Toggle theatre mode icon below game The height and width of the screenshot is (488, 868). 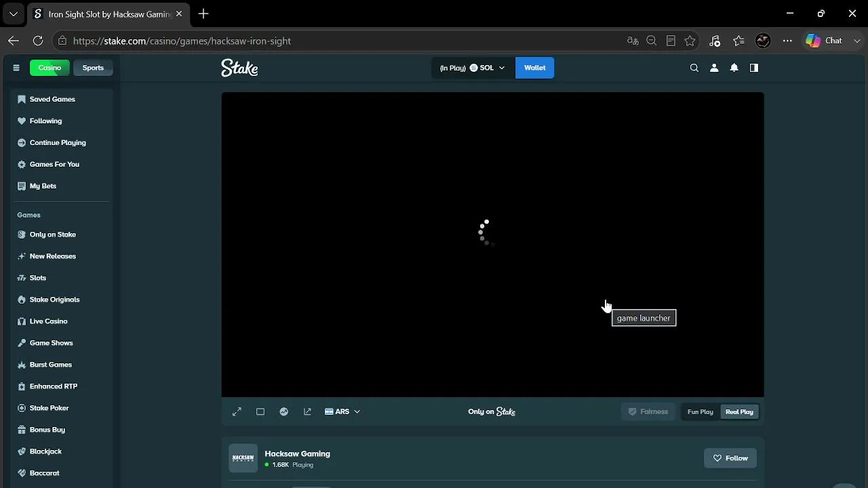tap(260, 411)
